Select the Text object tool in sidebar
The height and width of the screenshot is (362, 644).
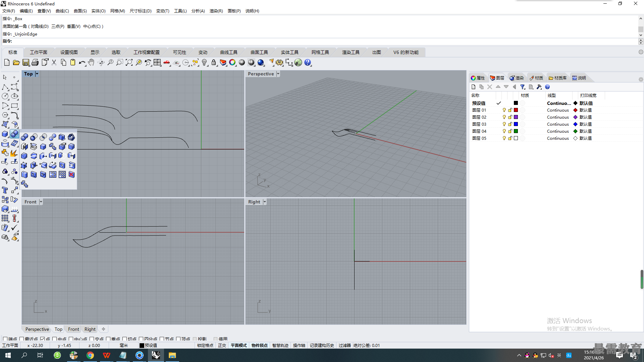[5, 190]
